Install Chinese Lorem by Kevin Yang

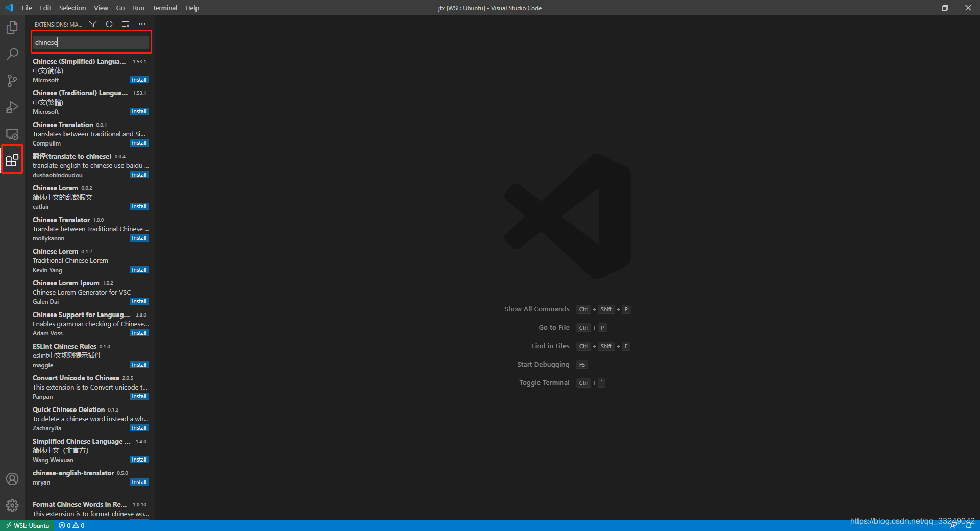pyautogui.click(x=139, y=270)
